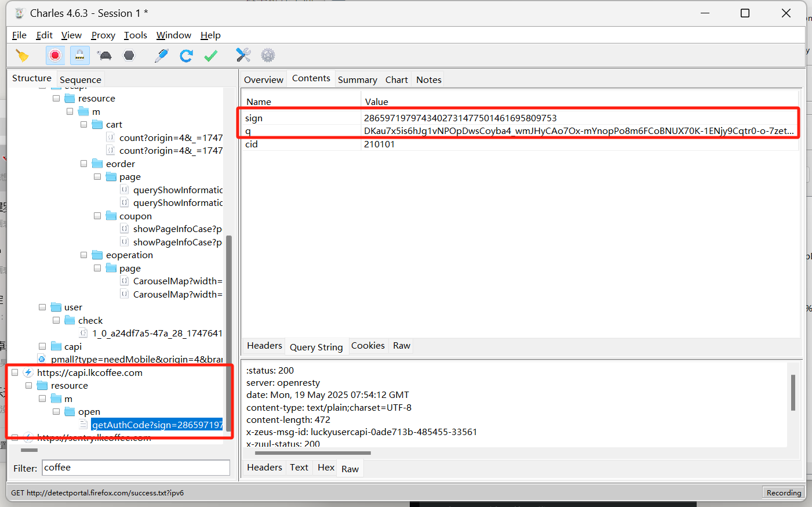
Task: Select the Cookies tab
Action: (368, 346)
